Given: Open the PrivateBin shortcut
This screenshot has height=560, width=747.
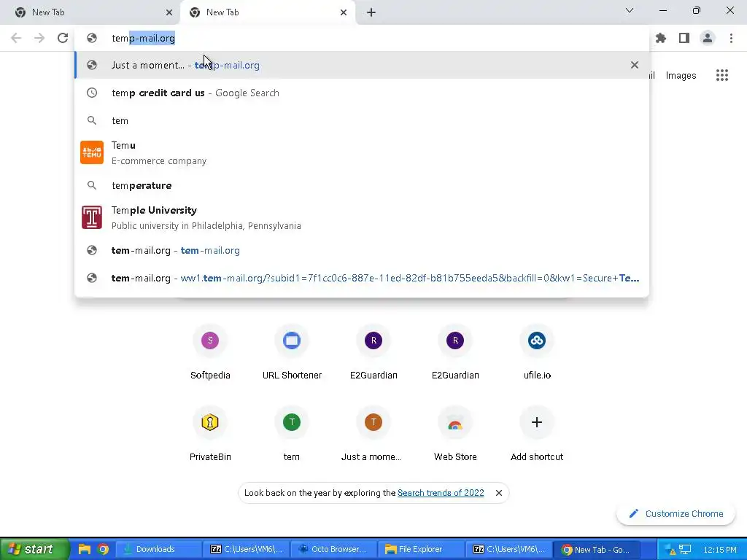Looking at the screenshot, I should pyautogui.click(x=210, y=435).
